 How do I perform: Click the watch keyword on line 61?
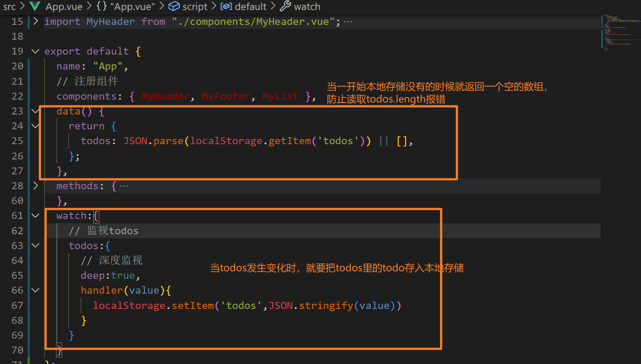pos(72,215)
